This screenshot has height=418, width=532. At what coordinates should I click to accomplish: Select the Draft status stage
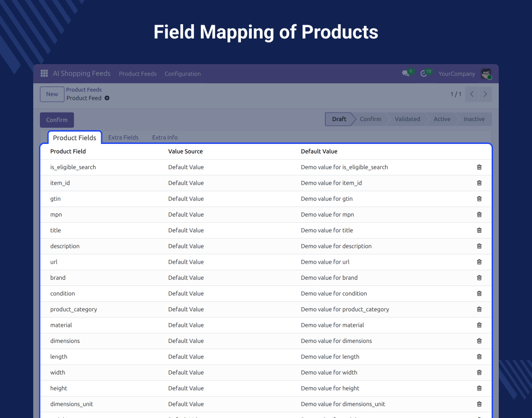(339, 119)
